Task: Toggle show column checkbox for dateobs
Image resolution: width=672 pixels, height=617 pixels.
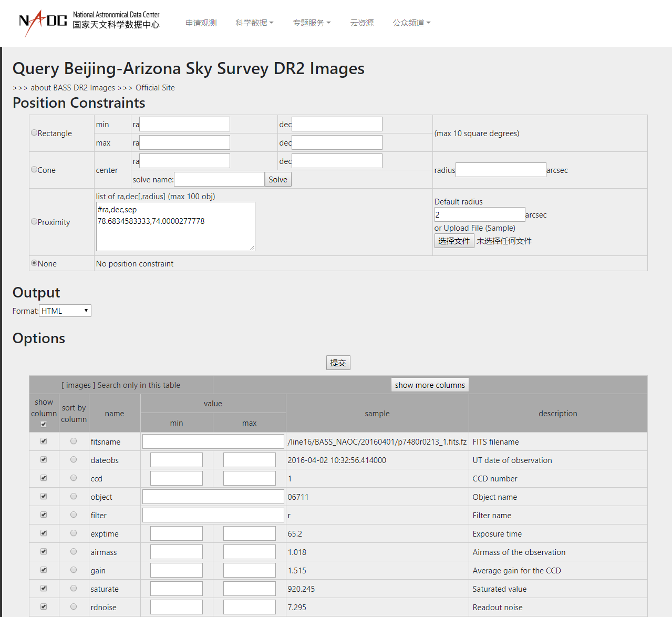Action: 44,460
